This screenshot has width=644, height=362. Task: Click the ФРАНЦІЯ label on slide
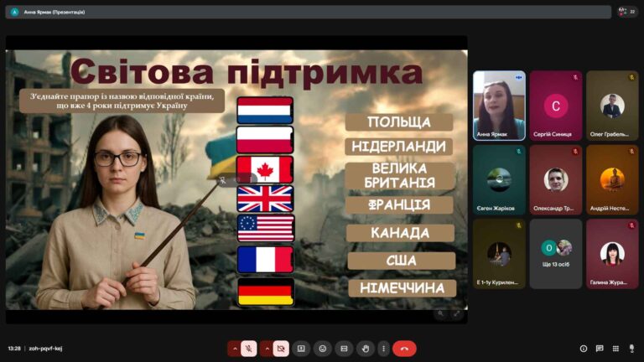(399, 204)
